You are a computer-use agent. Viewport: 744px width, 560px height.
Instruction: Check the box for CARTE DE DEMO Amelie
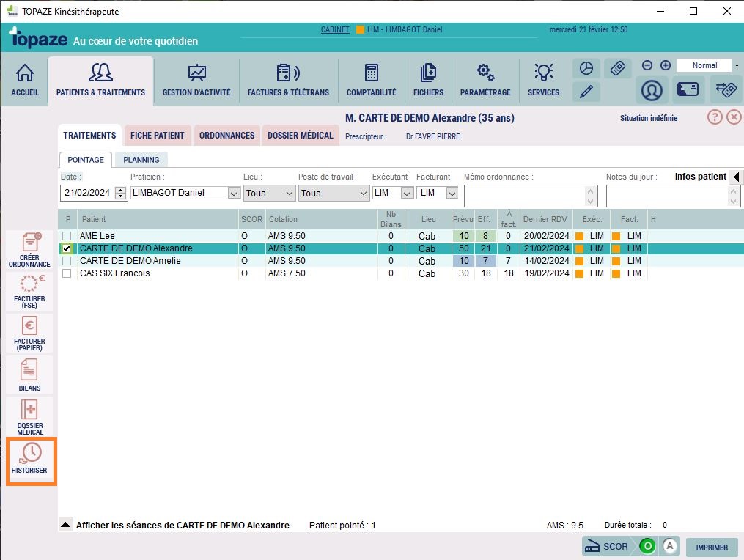coord(67,261)
